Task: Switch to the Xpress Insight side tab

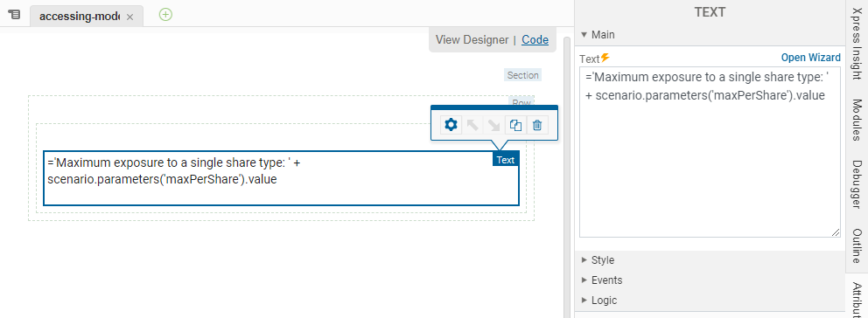Action: (x=857, y=46)
